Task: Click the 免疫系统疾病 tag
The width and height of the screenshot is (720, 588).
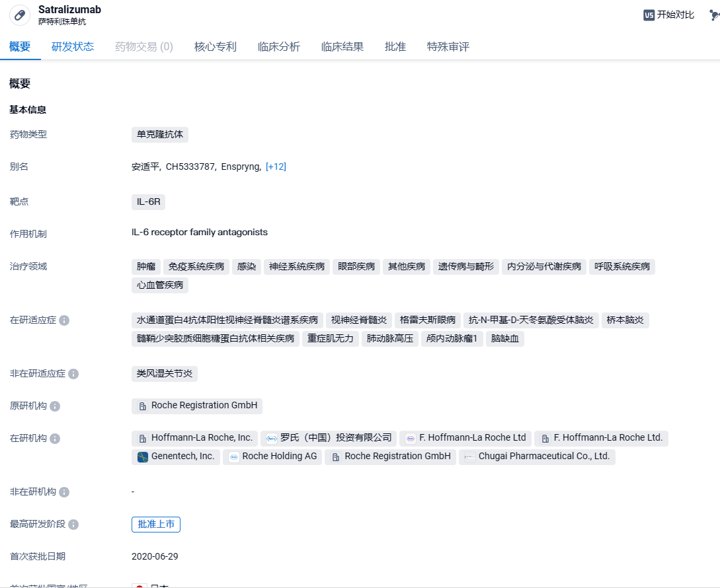Action: click(x=196, y=267)
